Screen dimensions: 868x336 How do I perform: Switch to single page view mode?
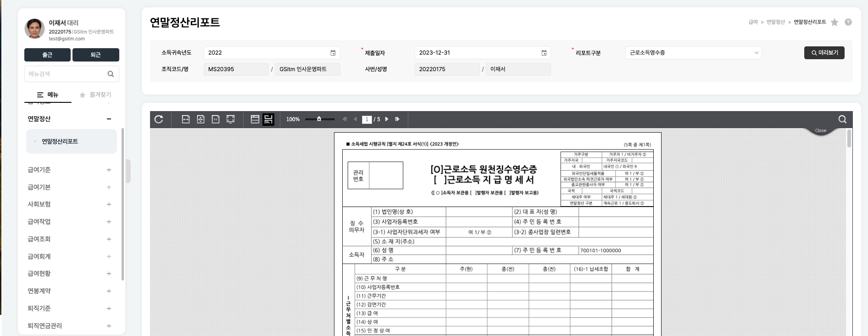point(255,119)
